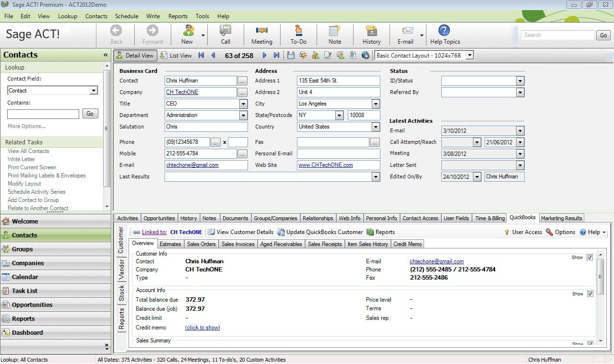Open View Customer Details
The image size is (614, 364).
(241, 232)
